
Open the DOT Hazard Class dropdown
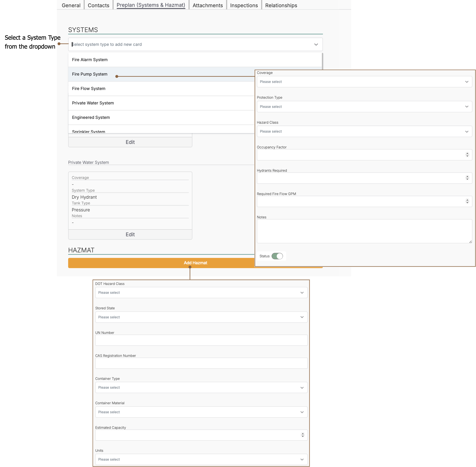(201, 293)
